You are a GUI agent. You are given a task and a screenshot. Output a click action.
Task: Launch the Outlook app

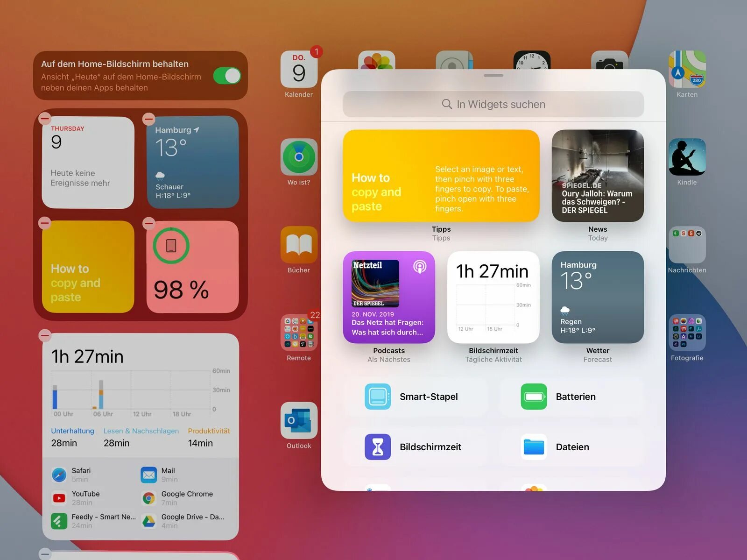(x=299, y=420)
